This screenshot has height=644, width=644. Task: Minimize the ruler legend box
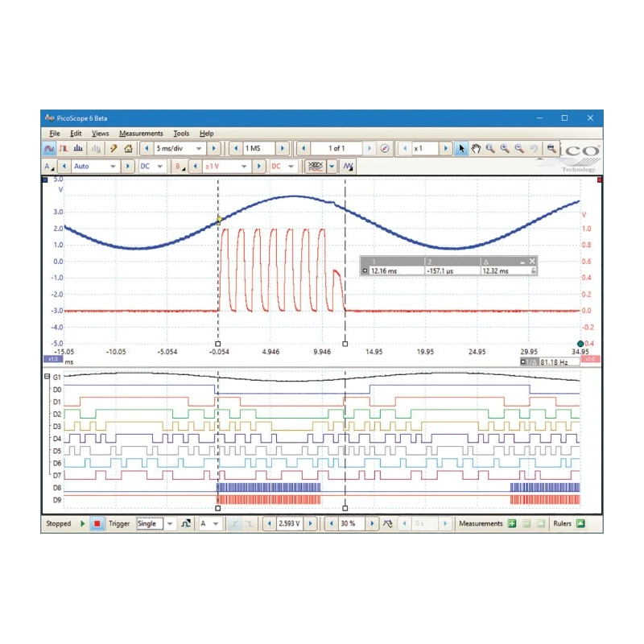click(x=522, y=262)
